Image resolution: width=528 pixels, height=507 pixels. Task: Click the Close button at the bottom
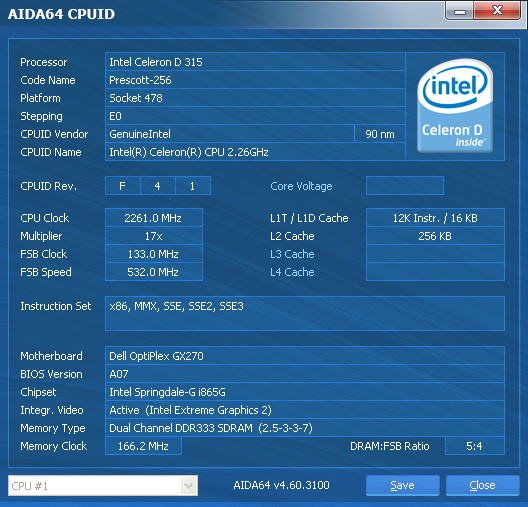point(482,485)
